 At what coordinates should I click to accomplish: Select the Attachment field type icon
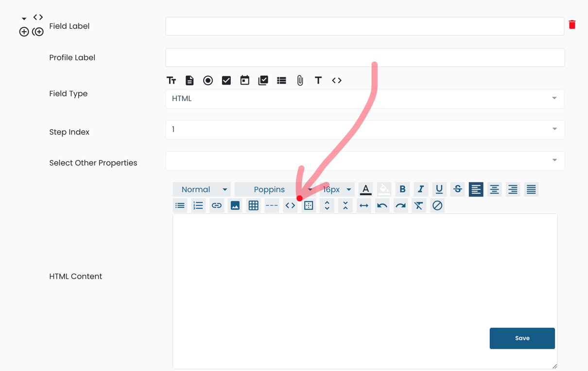click(300, 80)
